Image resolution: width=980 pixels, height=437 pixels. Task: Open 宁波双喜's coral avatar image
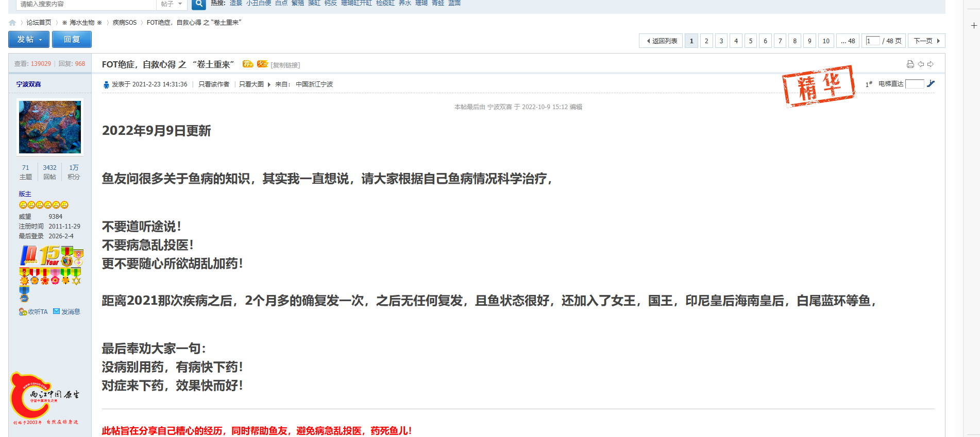tap(50, 127)
